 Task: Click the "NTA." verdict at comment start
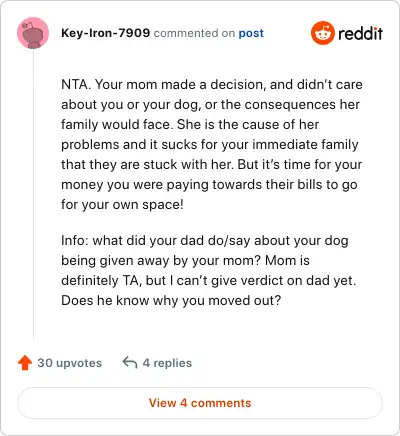coord(76,84)
